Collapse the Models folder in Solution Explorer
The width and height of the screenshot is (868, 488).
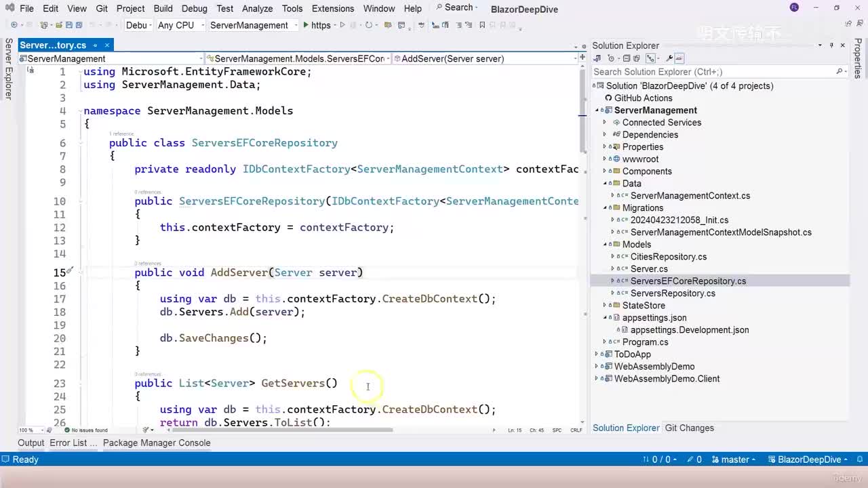point(606,245)
